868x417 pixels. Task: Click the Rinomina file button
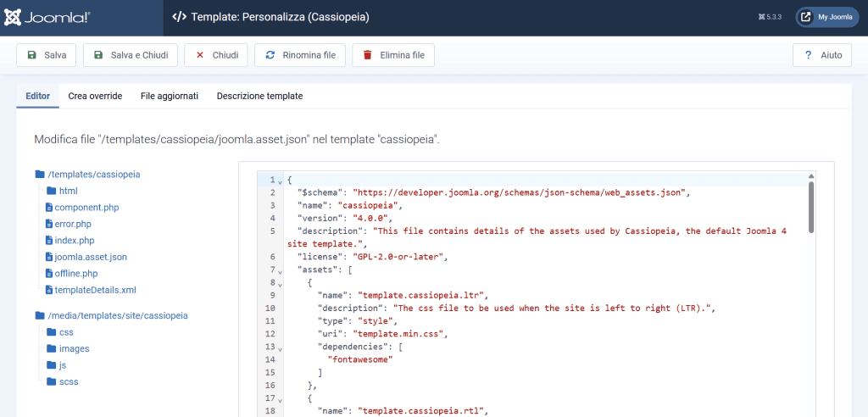(x=300, y=55)
